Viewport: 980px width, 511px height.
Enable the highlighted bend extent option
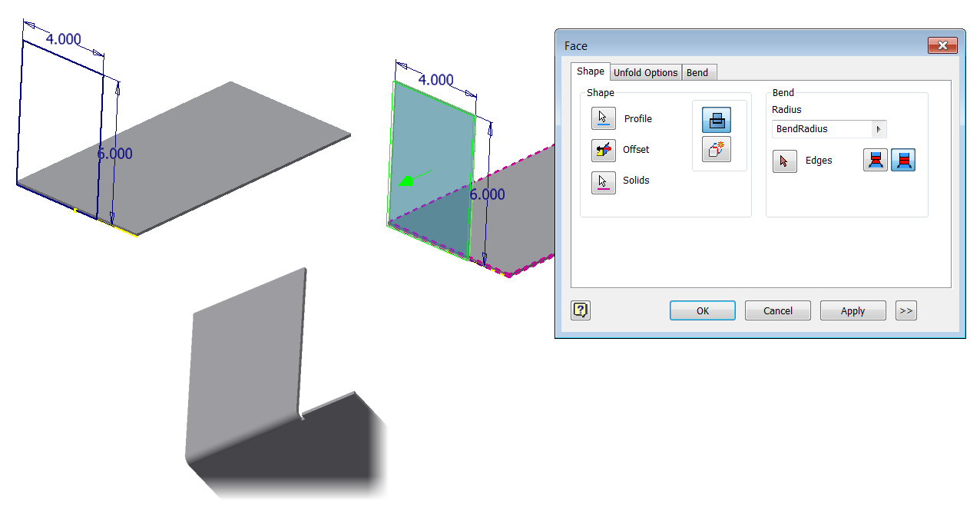[903, 160]
